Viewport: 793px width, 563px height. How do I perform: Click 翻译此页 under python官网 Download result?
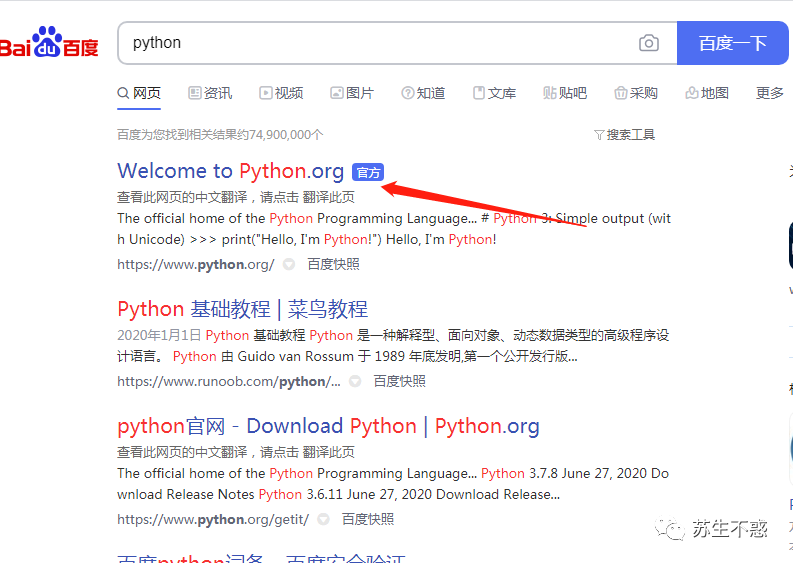[329, 452]
